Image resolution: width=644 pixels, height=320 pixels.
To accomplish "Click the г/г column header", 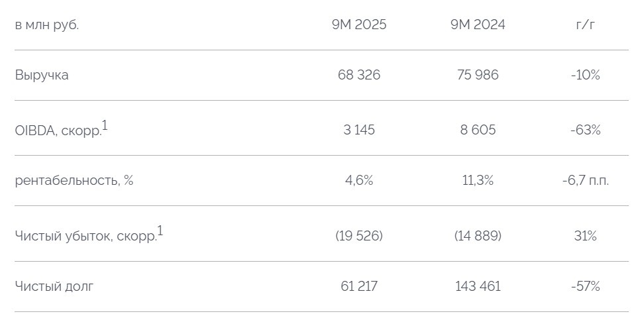I will (585, 25).
